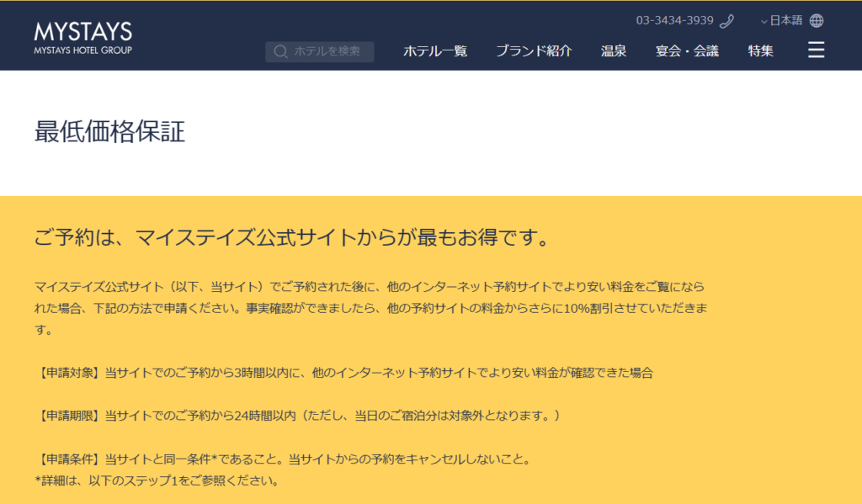Click the 【申請条件】 paragraph line
862x504 pixels.
pyautogui.click(x=283, y=459)
